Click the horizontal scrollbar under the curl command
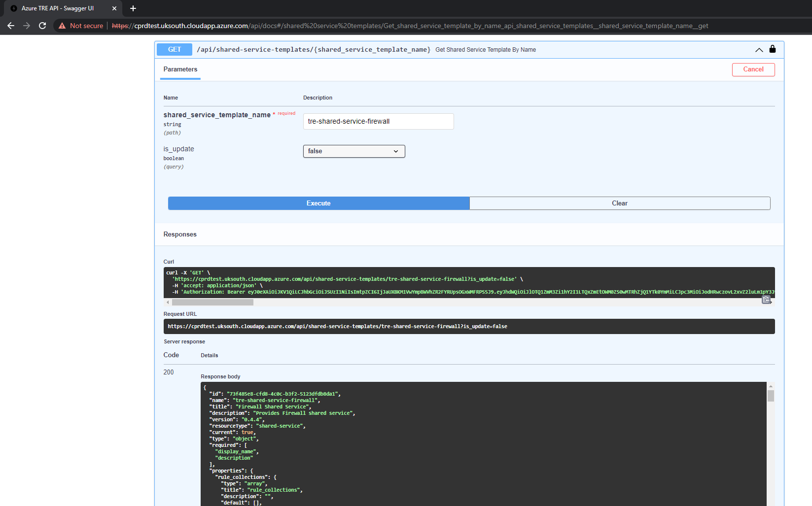The image size is (812, 506). coord(213,302)
